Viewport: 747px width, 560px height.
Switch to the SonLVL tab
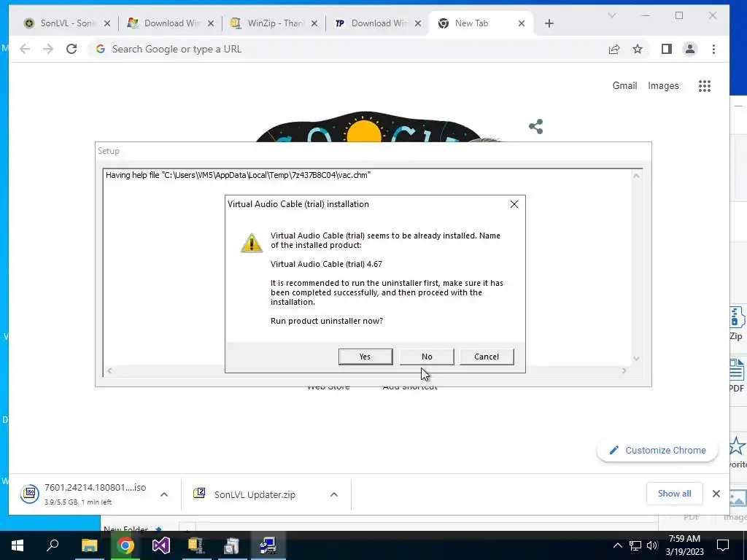click(x=66, y=23)
